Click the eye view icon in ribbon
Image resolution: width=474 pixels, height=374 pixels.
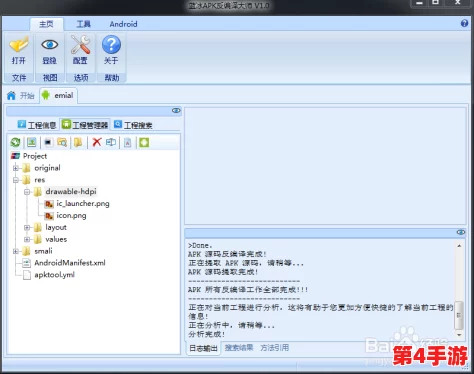point(49,45)
